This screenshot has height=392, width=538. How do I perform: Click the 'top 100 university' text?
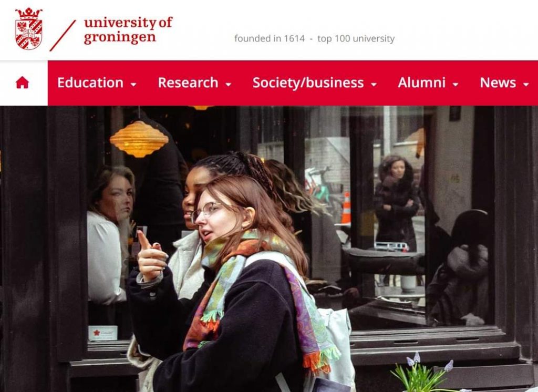click(x=356, y=39)
